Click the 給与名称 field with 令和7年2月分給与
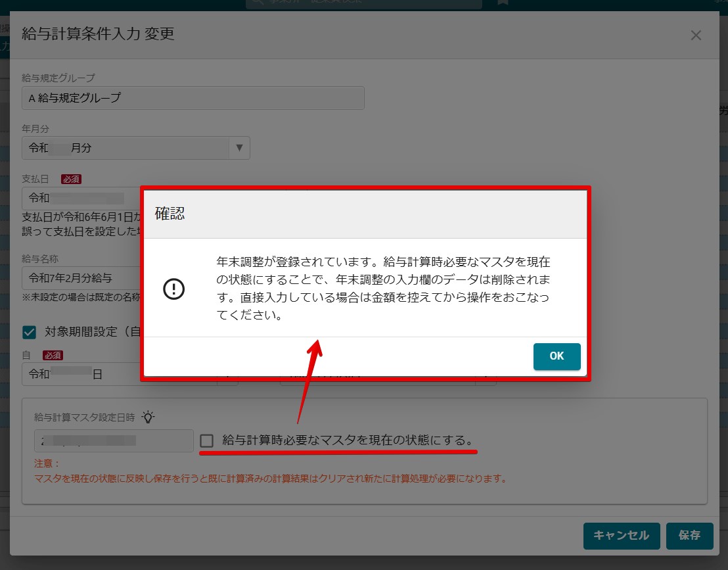Viewport: 728px width, 570px height. [x=81, y=278]
